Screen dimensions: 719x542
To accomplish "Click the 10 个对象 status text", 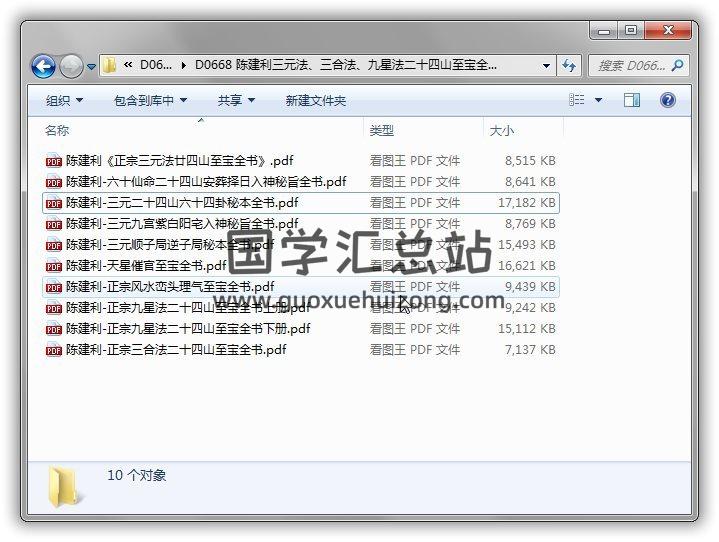I will (x=137, y=475).
